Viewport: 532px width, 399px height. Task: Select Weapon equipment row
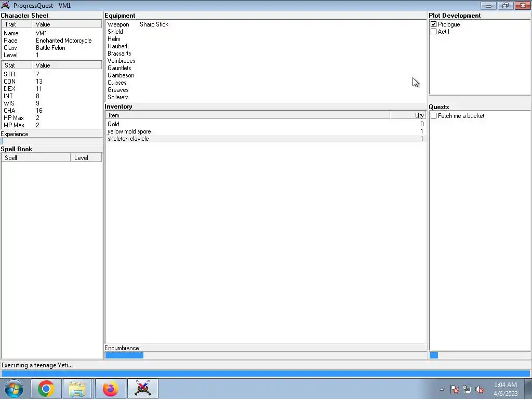(x=265, y=24)
